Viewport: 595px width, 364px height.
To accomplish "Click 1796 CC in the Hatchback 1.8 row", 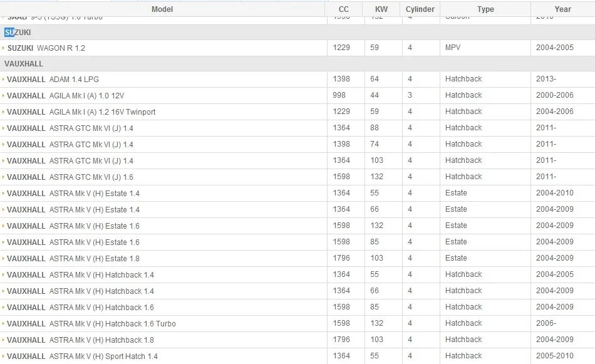I will pyautogui.click(x=341, y=340).
